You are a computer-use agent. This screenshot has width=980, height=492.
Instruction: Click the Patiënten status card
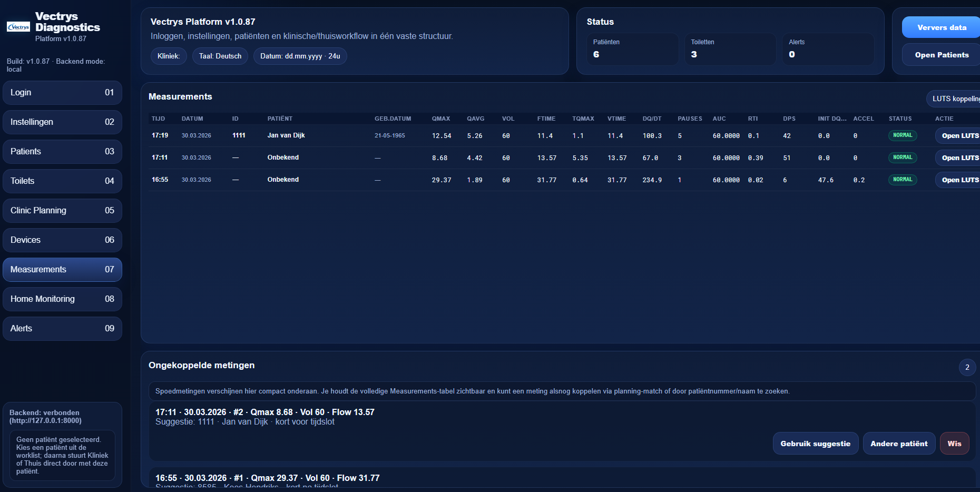tap(632, 49)
